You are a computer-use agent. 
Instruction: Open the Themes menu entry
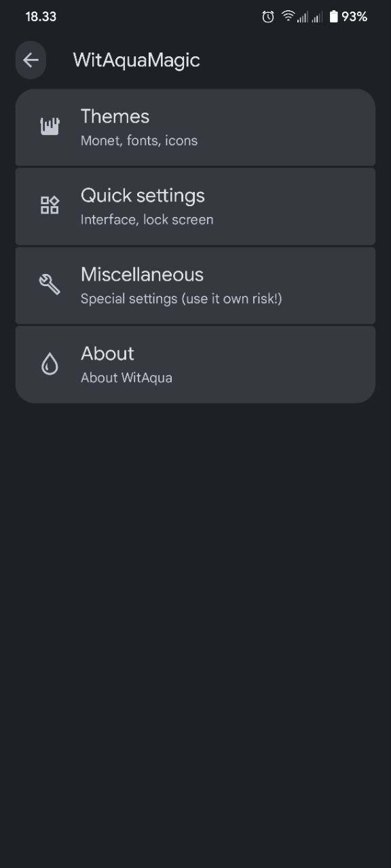click(x=195, y=127)
